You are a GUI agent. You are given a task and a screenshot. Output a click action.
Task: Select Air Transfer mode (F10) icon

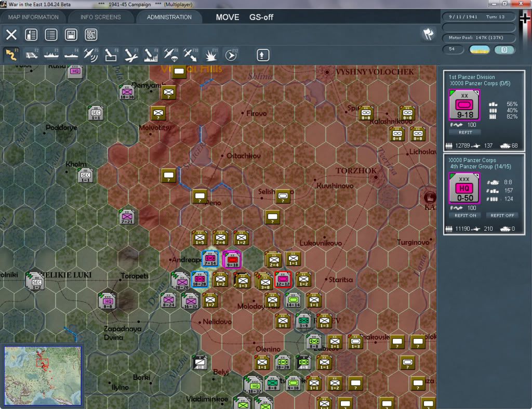pyautogui.click(x=191, y=55)
